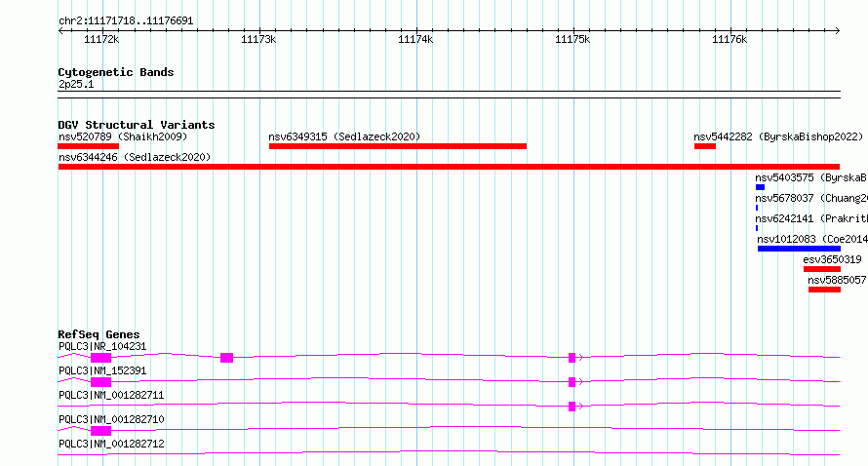Click the chr2:11171718..11176691 coordinate text
Image resolution: width=868 pixels, height=466 pixels.
click(x=126, y=21)
